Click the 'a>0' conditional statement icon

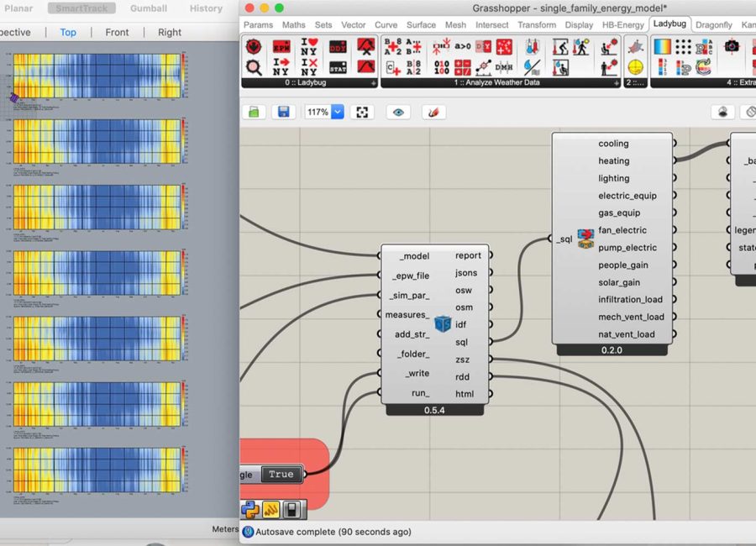point(462,46)
